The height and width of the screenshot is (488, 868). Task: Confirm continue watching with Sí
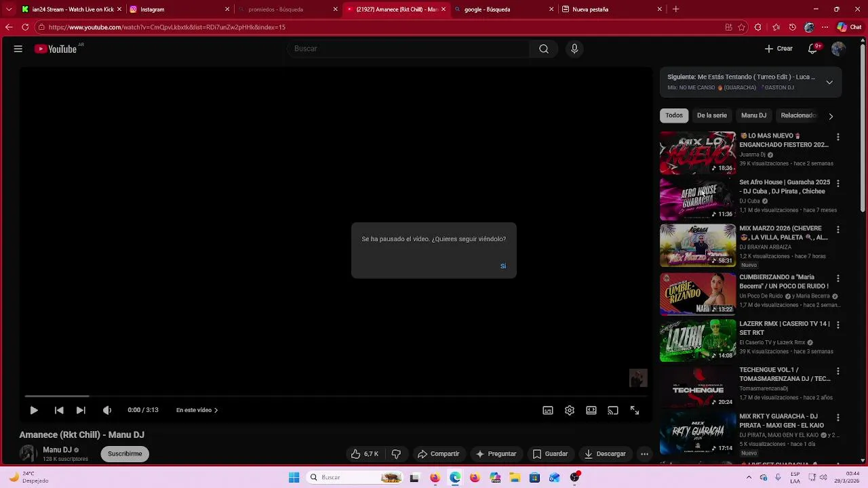click(503, 266)
